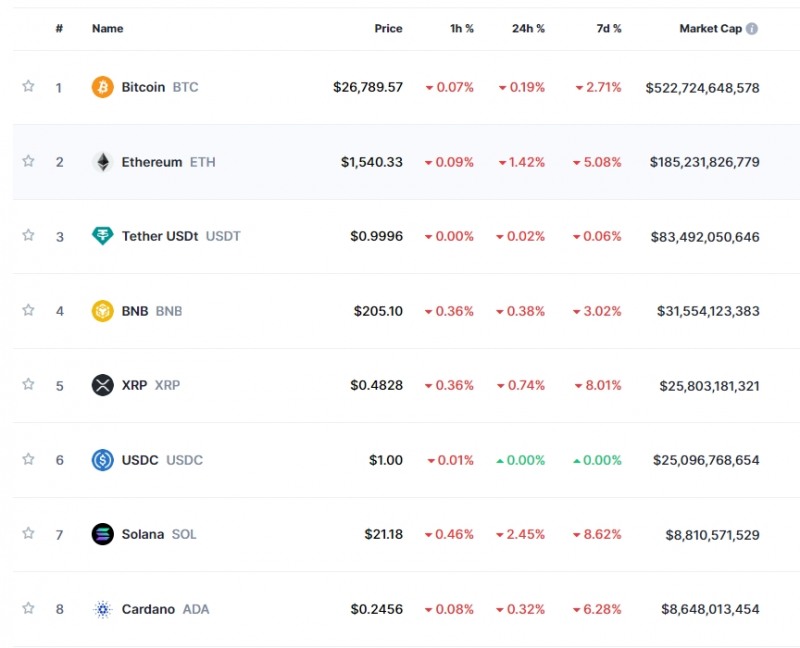Sort by the 24h % column header

pyautogui.click(x=528, y=29)
